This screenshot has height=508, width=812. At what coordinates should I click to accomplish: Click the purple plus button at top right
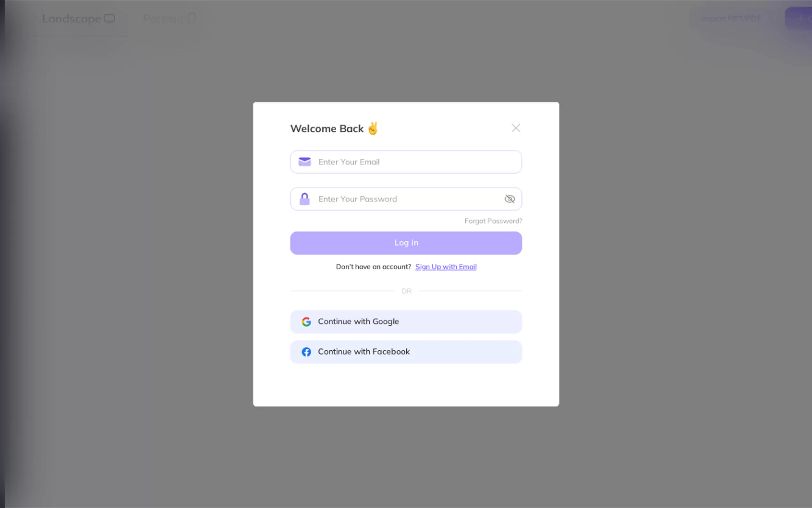coord(800,19)
